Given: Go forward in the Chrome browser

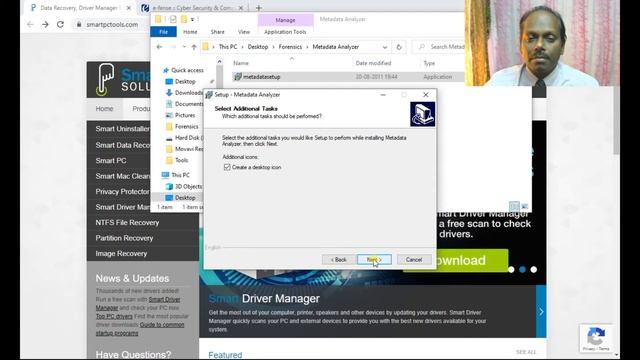Looking at the screenshot, I should [x=45, y=24].
